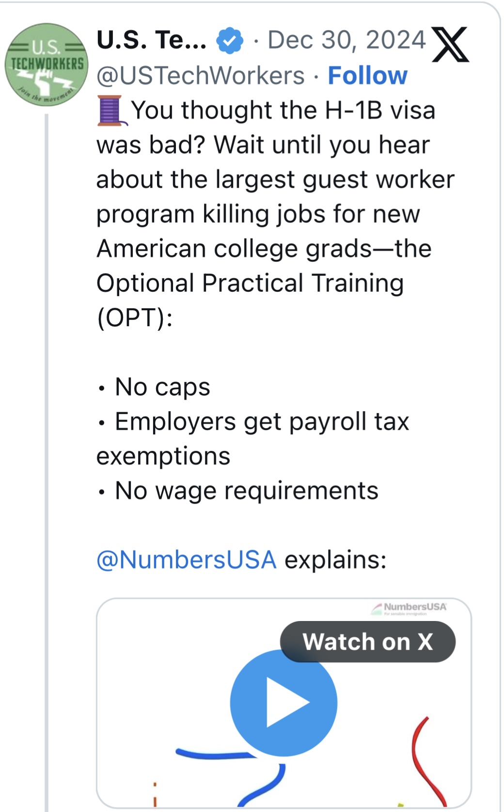The image size is (504, 812).
Task: Open the U.S. Te... display name
Action: click(152, 40)
